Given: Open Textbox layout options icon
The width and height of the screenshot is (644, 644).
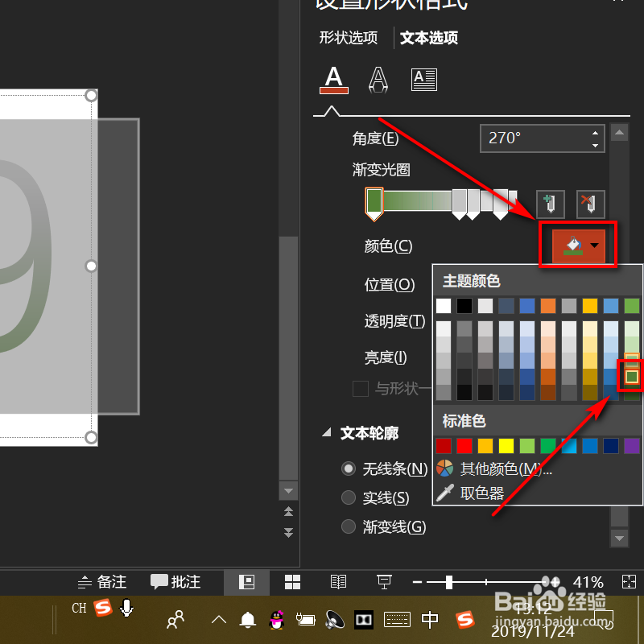Looking at the screenshot, I should point(424,80).
